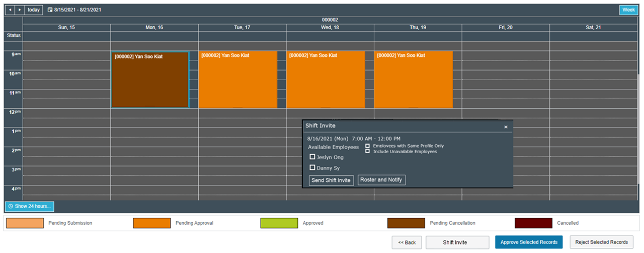
Task: Click the Sat, 21 column header
Action: 593,27
